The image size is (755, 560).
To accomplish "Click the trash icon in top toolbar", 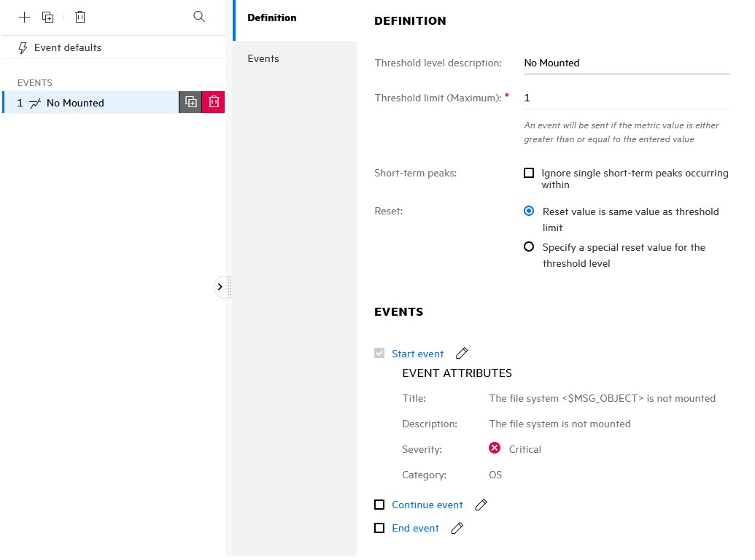I will pyautogui.click(x=80, y=17).
